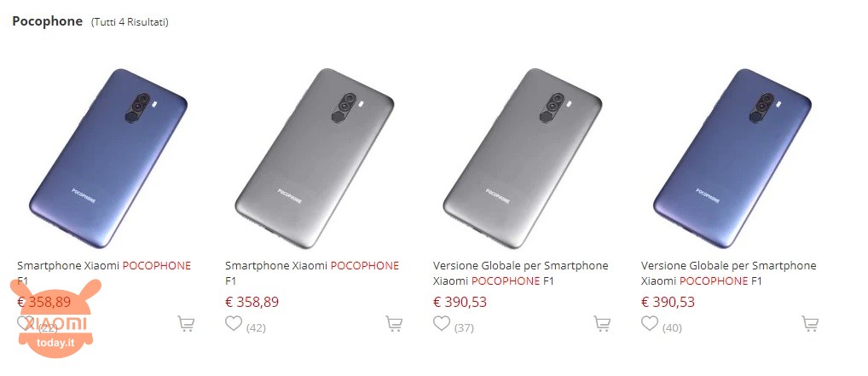Click the xiaomitoday.it logo watermark

[55, 318]
